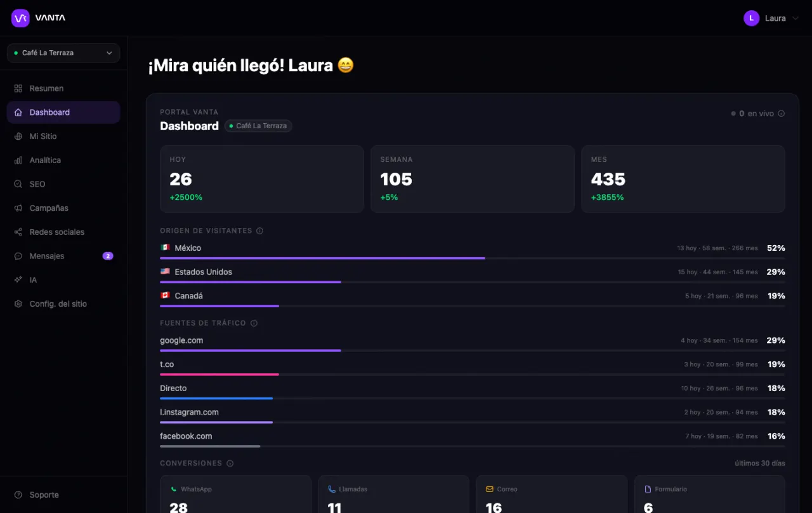Click the Analítica bar chart icon

click(x=18, y=161)
